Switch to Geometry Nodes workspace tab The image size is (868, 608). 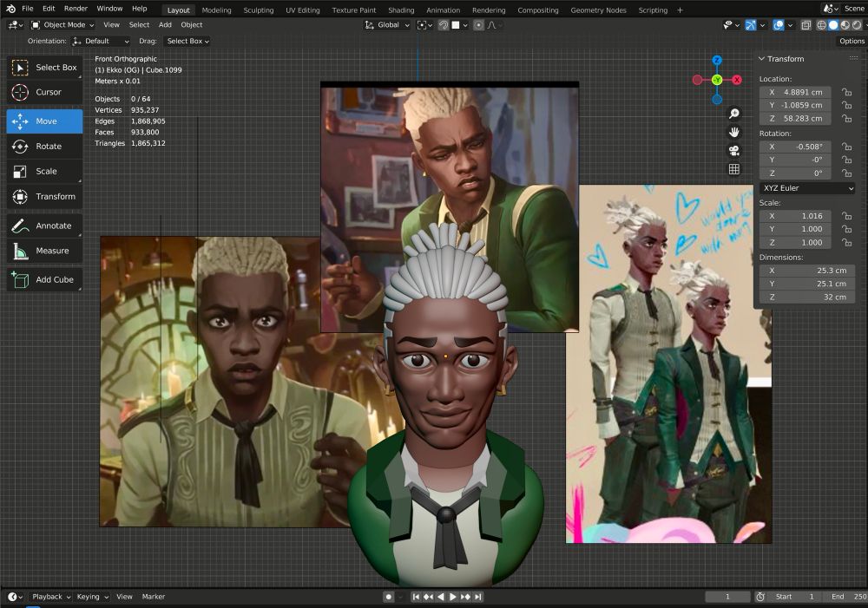click(598, 10)
